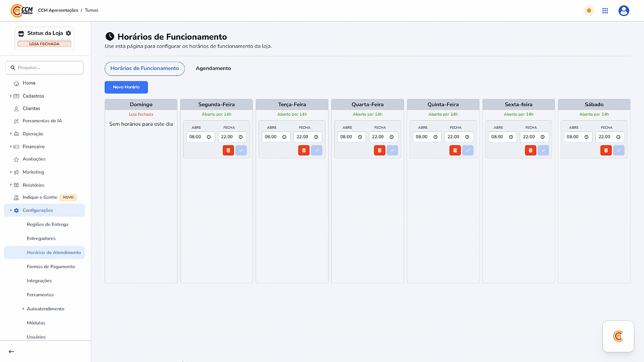Screen dimensions: 644x362
Task: Open the apps grid icon
Action: 605,11
